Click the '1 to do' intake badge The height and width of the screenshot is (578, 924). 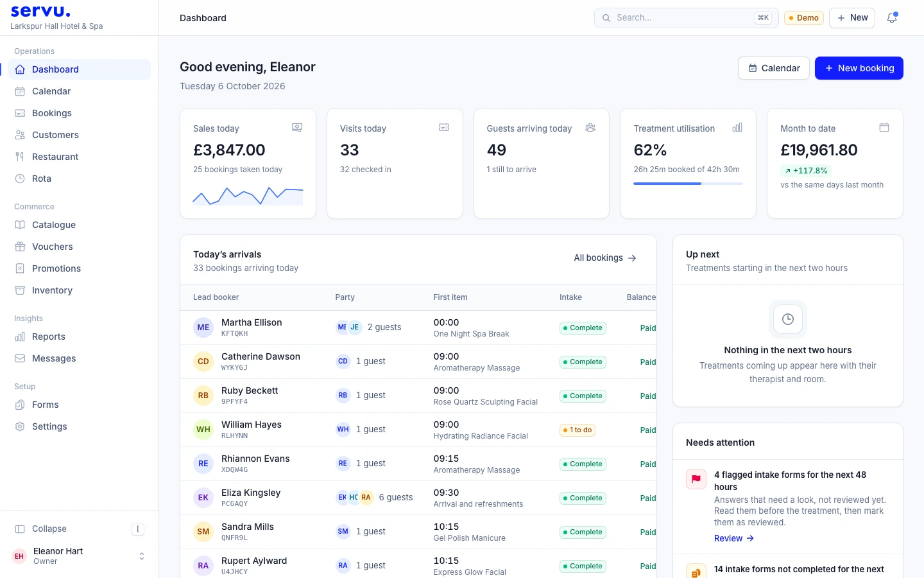577,430
